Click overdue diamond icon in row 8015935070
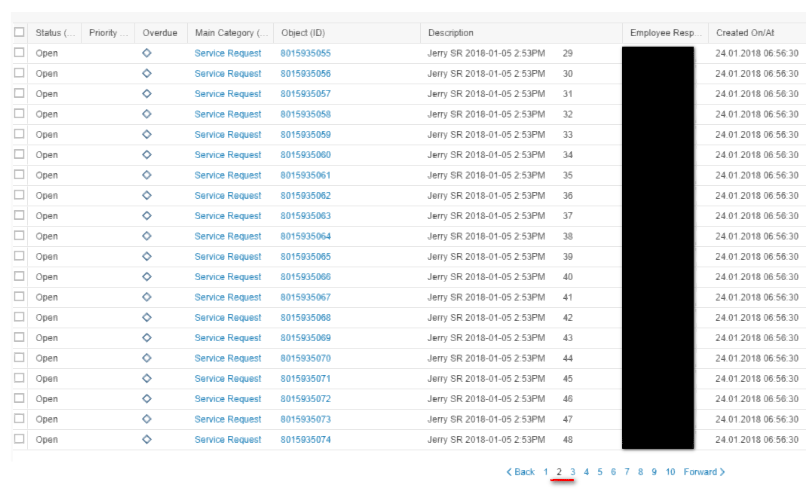 coord(147,358)
